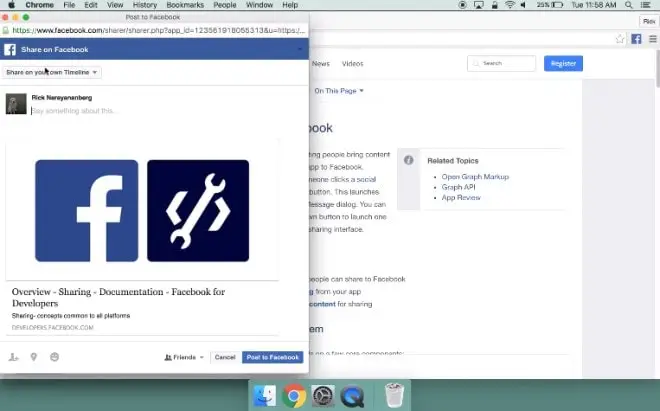The height and width of the screenshot is (411, 660).
Task: Open the Edit menu
Action: point(90,5)
